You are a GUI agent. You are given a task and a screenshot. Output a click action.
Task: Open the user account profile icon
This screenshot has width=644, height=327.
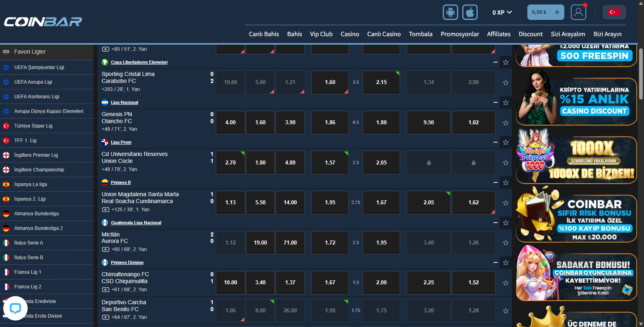click(x=578, y=12)
